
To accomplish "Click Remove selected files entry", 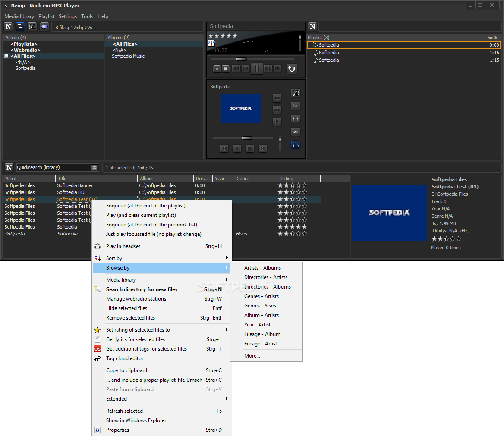I will pyautogui.click(x=162, y=318).
